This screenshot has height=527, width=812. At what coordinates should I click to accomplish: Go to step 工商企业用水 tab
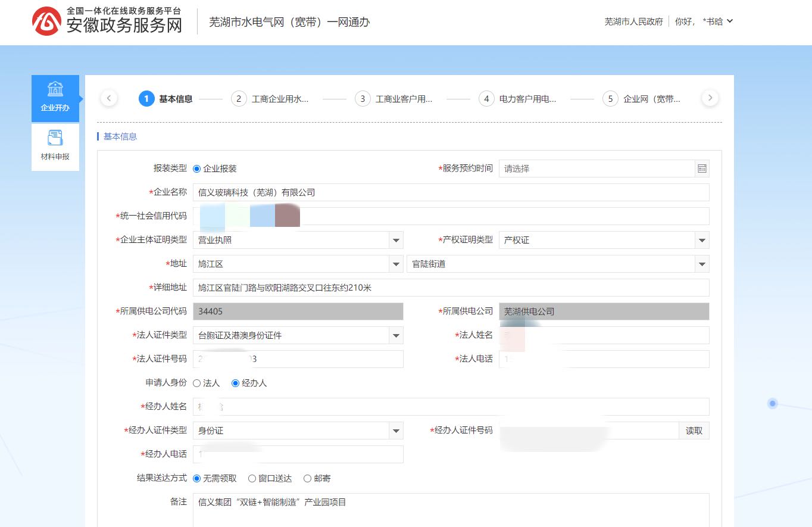280,99
